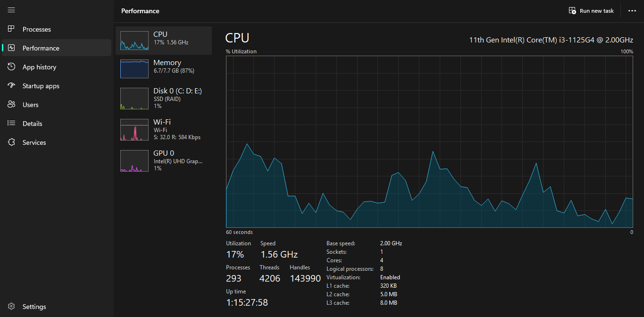Open Settings via the gear icon
Viewport: 644px width, 317px height.
[x=12, y=307]
